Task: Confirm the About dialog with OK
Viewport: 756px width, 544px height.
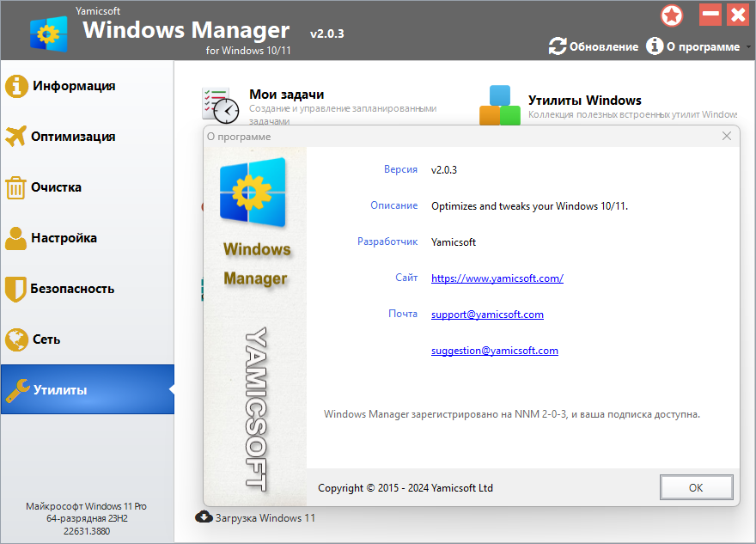Action: tap(696, 487)
